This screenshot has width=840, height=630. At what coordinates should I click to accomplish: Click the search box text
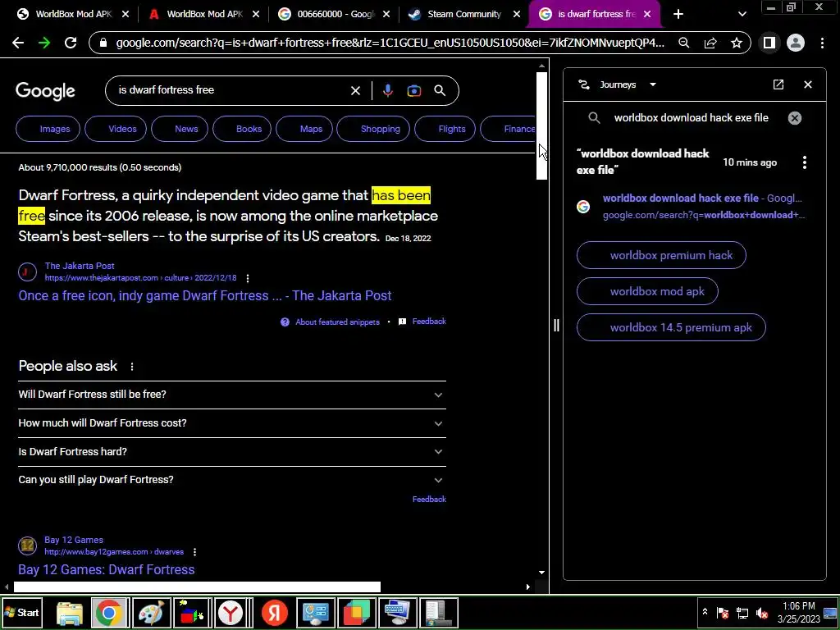point(166,90)
